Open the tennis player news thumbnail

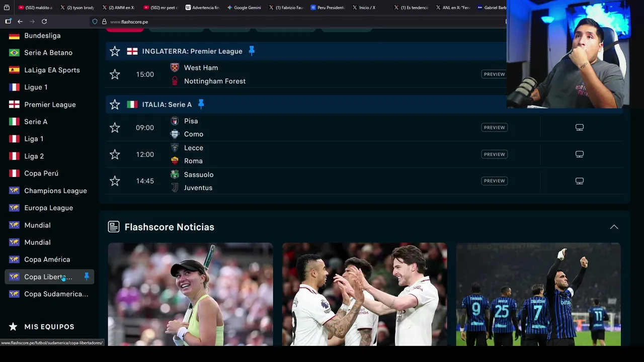(190, 294)
